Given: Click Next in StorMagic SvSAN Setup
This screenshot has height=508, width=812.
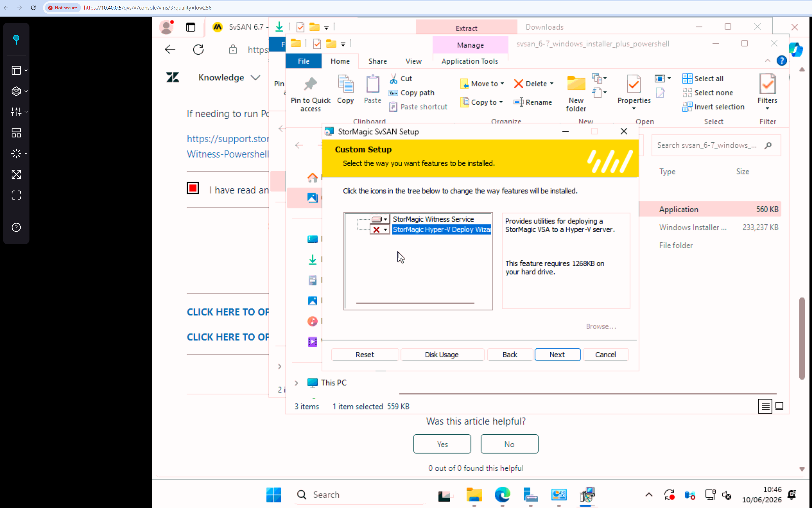Looking at the screenshot, I should (557, 354).
